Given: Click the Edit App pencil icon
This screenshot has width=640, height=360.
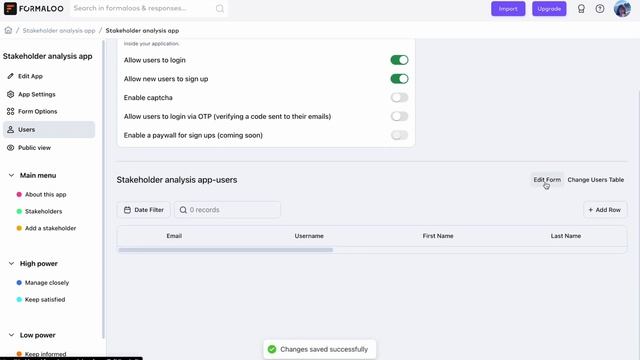Looking at the screenshot, I should pyautogui.click(x=11, y=76).
